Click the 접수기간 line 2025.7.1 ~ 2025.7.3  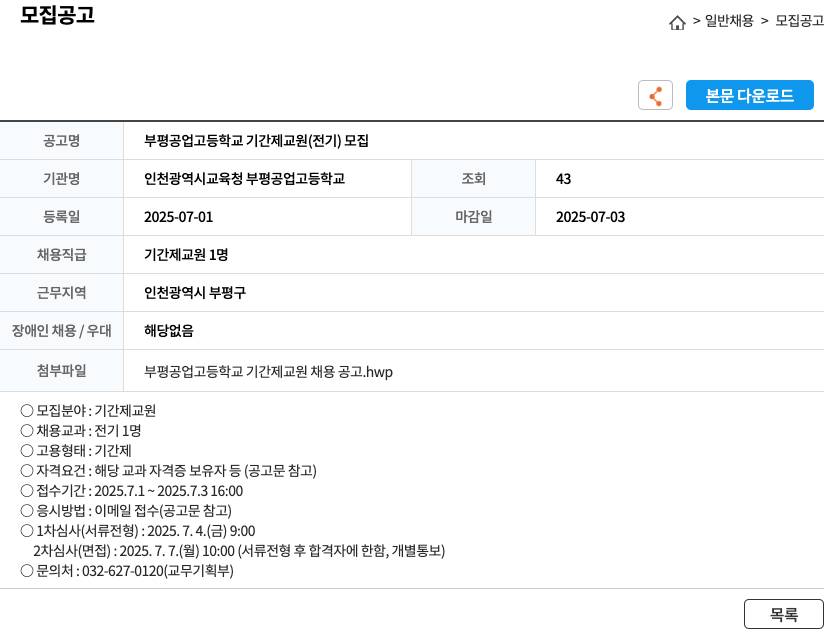131,491
